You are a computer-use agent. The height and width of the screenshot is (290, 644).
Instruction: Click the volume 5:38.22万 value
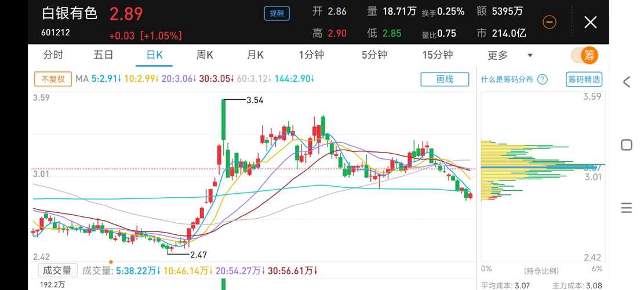(139, 271)
